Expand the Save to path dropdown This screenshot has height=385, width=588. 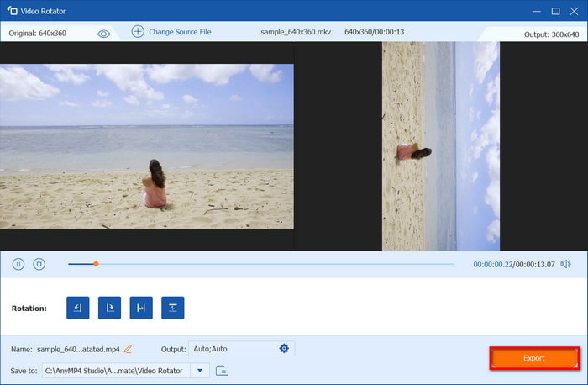click(200, 371)
